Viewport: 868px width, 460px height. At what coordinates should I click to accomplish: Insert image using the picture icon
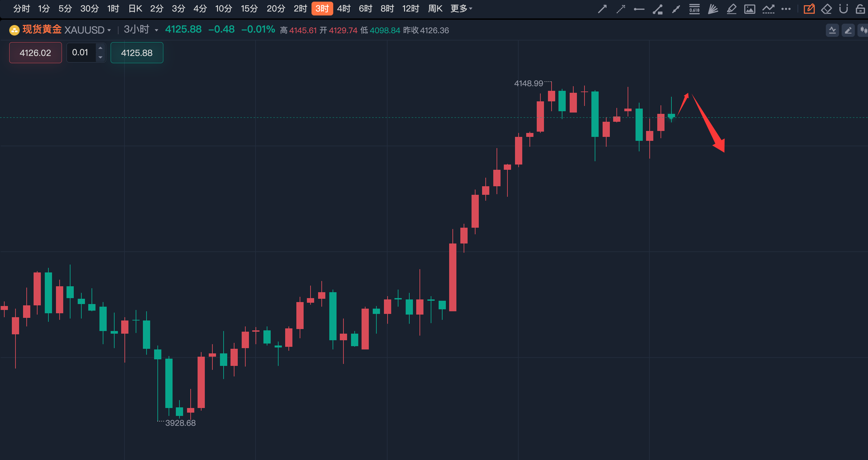749,9
